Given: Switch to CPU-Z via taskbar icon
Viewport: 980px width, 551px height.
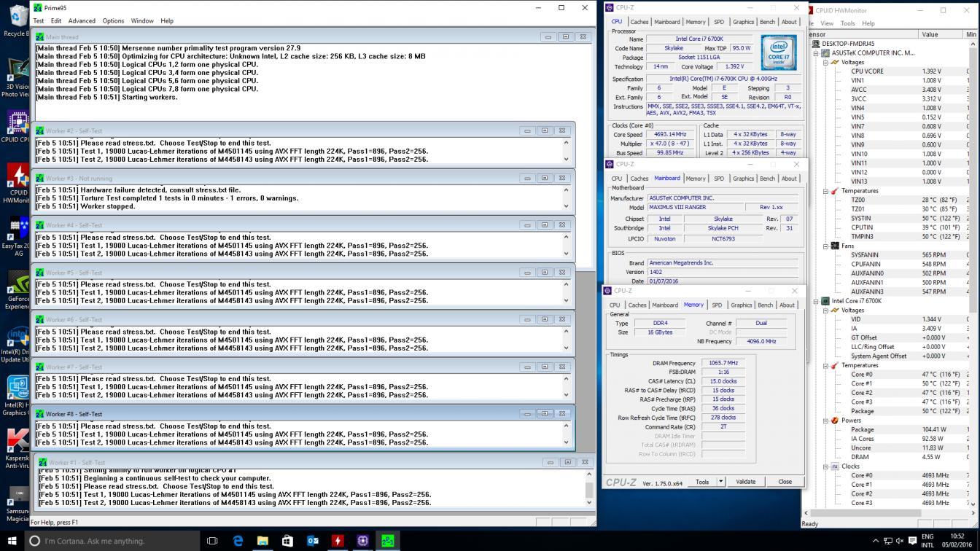Looking at the screenshot, I should [x=362, y=541].
